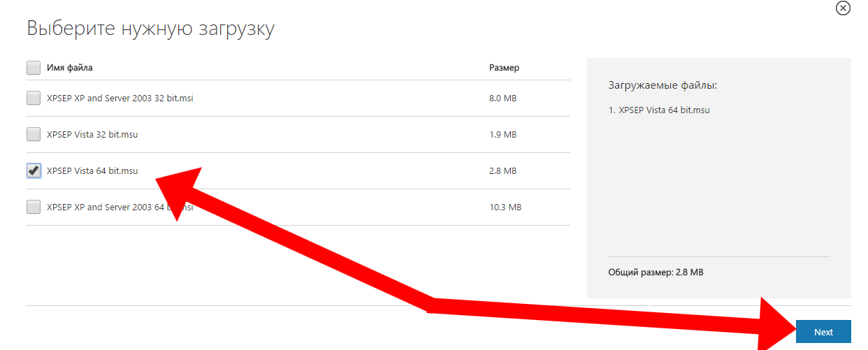Check XPSEP XP and Server 2003 64 bit box

(34, 207)
